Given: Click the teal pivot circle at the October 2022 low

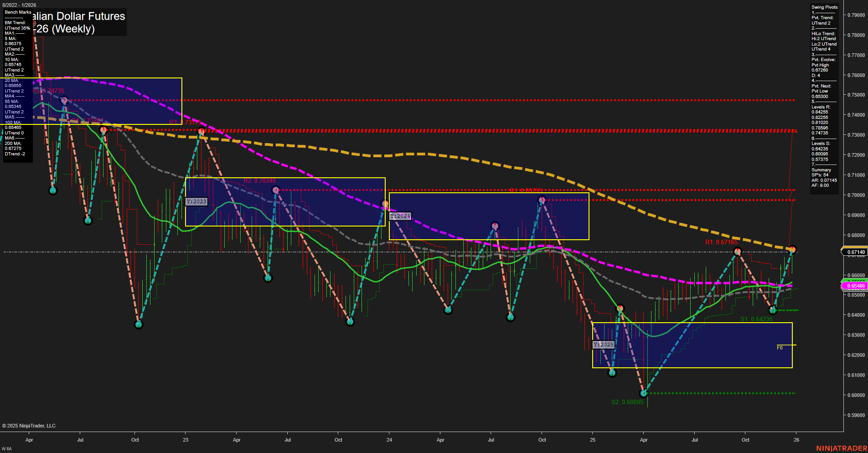Looking at the screenshot, I should [x=138, y=324].
